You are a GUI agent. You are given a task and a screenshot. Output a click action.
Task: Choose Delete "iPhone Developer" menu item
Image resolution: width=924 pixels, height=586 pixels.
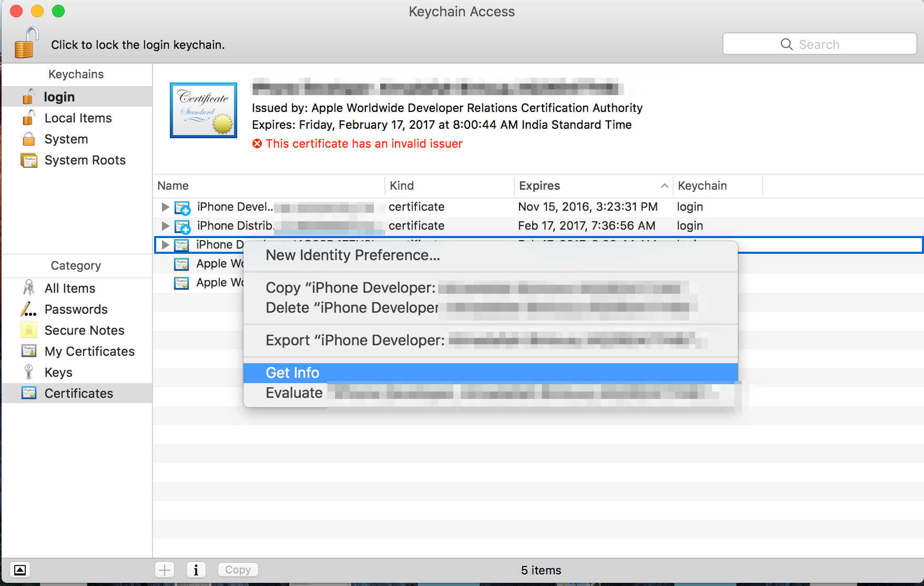pos(491,307)
